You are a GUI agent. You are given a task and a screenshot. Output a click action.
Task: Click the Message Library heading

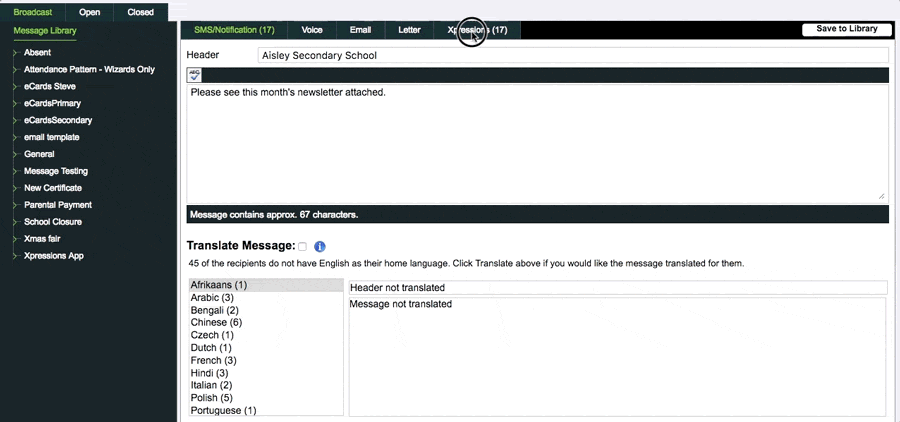tap(45, 31)
